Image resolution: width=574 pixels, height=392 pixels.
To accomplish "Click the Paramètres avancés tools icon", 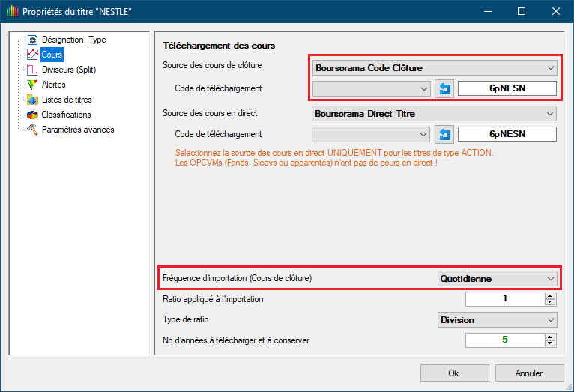I will click(x=32, y=130).
